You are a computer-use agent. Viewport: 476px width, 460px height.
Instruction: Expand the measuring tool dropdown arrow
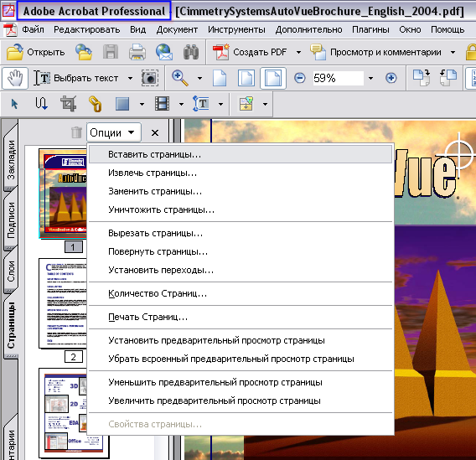(x=265, y=105)
